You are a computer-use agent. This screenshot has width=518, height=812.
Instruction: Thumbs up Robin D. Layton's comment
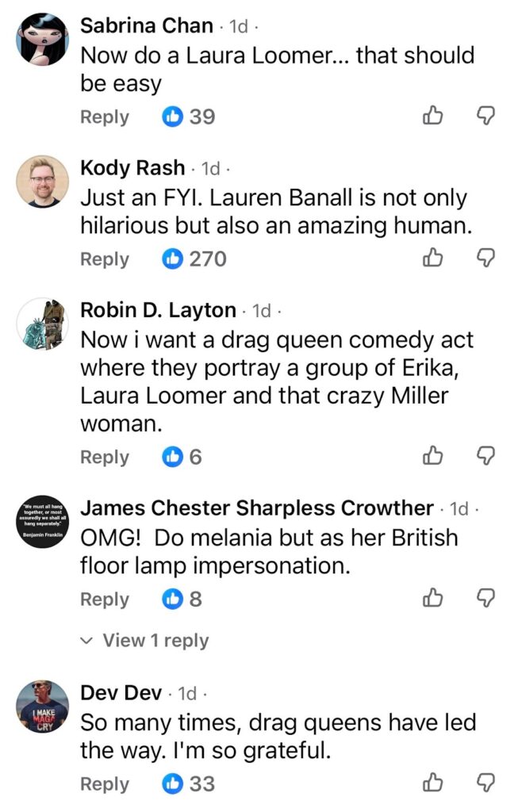432,457
